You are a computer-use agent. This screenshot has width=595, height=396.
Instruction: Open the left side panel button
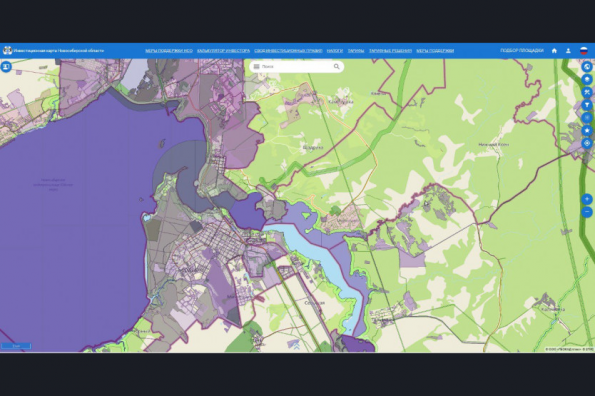[x=6, y=67]
